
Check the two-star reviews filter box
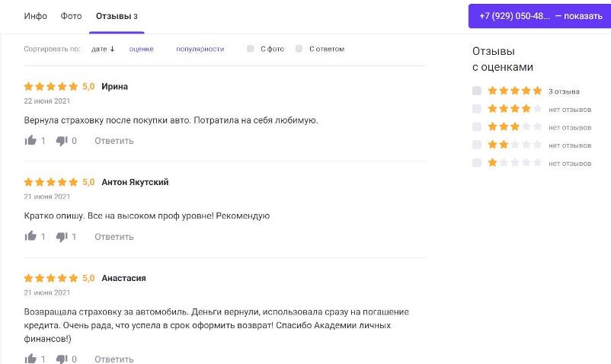(477, 145)
